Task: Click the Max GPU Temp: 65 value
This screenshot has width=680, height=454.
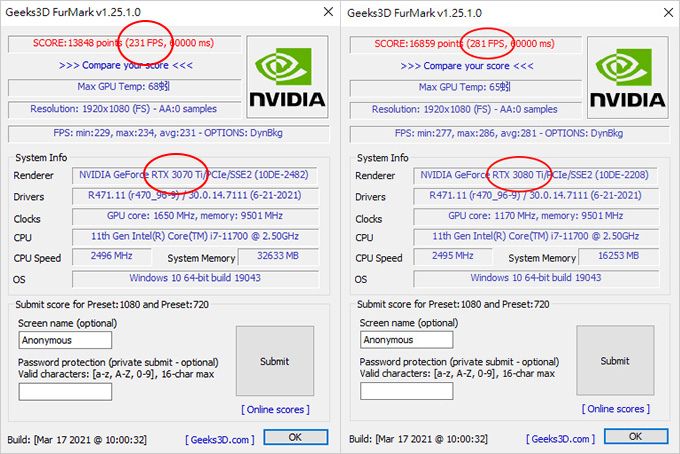Action: [466, 87]
